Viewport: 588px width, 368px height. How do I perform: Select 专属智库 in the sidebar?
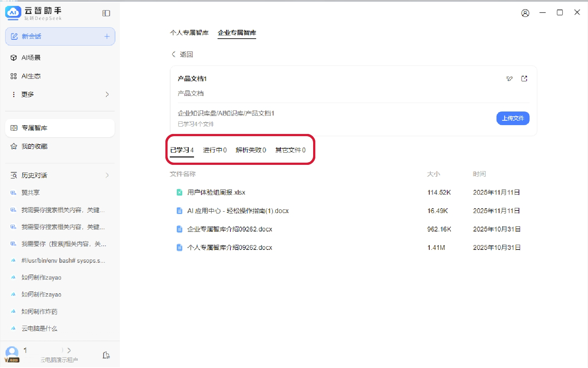click(34, 128)
